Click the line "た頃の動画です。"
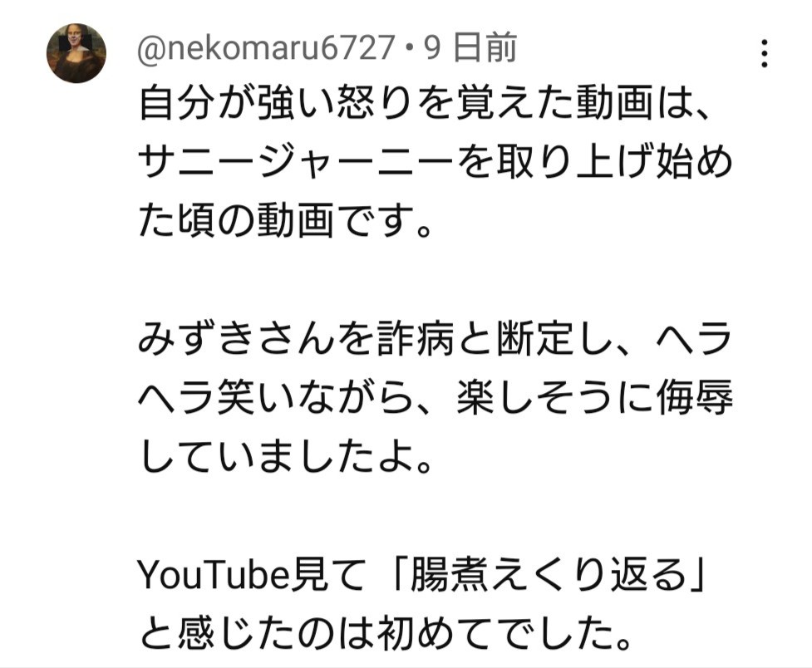 click(285, 221)
